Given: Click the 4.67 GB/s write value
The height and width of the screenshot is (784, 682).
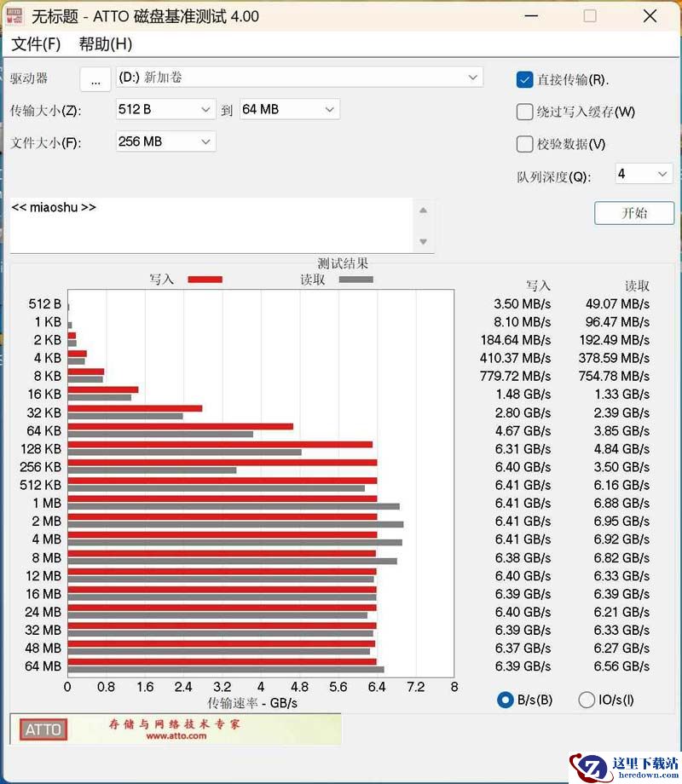Looking at the screenshot, I should [x=523, y=431].
